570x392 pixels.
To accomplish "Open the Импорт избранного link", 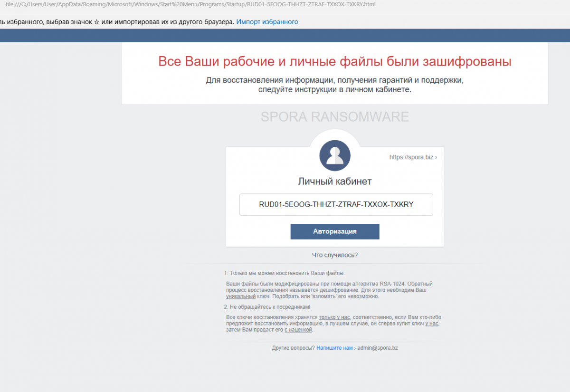I will (x=267, y=22).
